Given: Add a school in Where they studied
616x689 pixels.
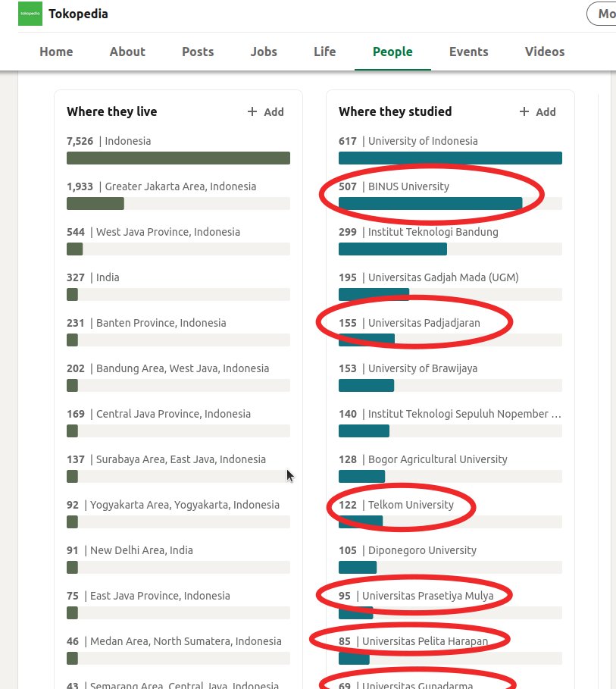Looking at the screenshot, I should click(x=538, y=111).
